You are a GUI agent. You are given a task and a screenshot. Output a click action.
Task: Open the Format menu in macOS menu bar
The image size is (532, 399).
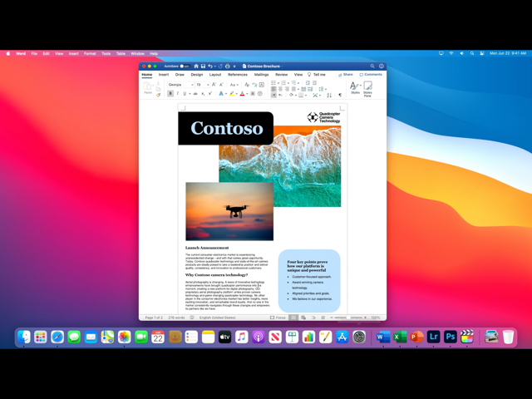[x=90, y=53]
